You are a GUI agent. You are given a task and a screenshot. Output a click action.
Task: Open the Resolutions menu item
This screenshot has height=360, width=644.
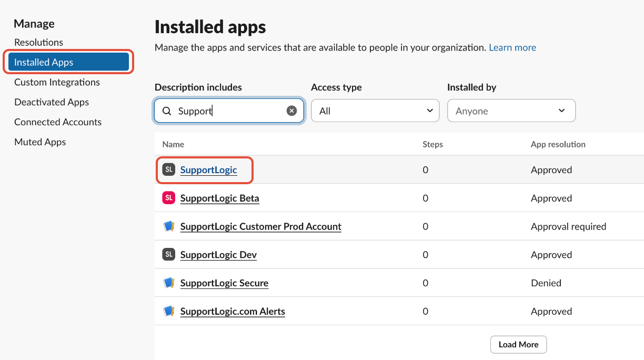coord(38,42)
